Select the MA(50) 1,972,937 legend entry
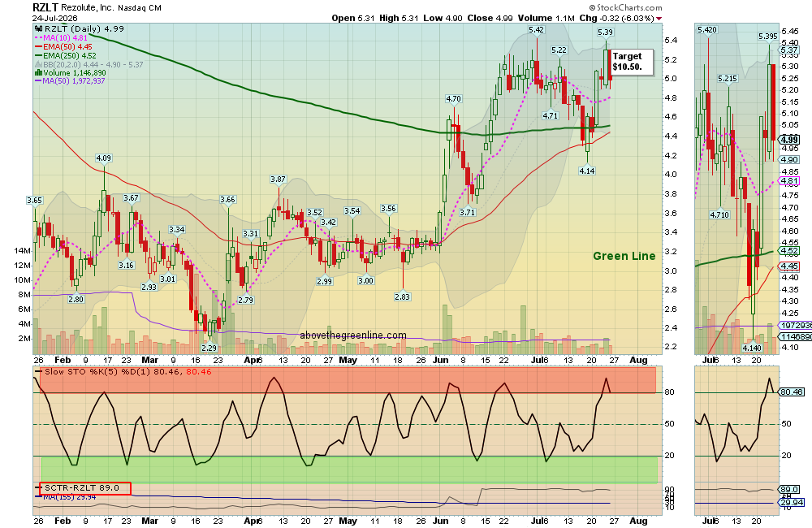The width and height of the screenshot is (812, 528). click(x=70, y=81)
